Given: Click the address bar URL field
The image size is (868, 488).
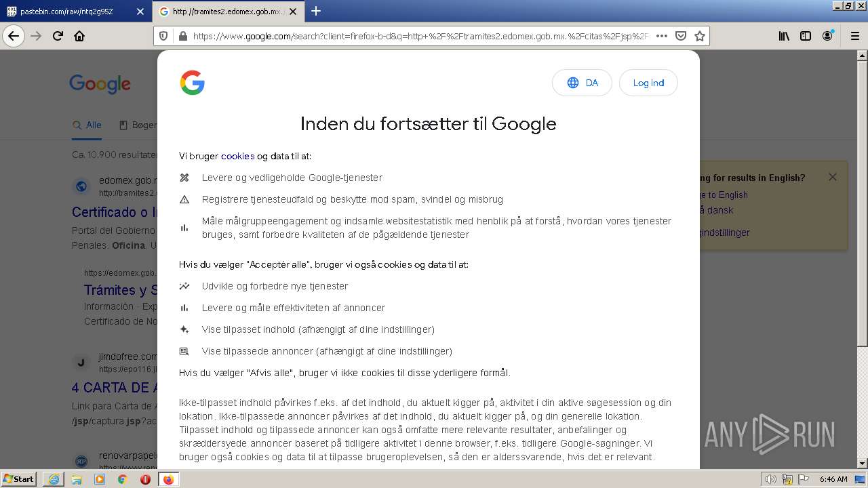Looking at the screenshot, I should click(x=420, y=36).
